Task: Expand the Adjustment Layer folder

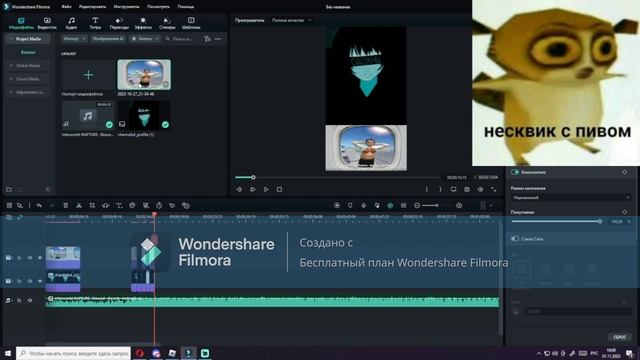Action: click(x=11, y=92)
